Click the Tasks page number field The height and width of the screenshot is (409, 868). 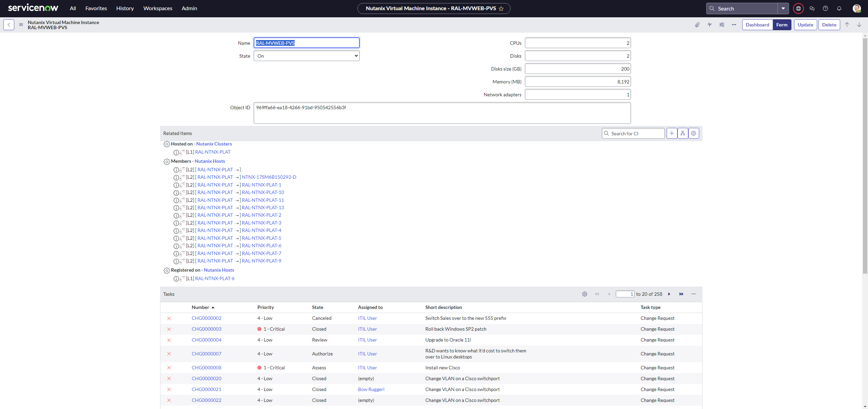[x=625, y=294]
